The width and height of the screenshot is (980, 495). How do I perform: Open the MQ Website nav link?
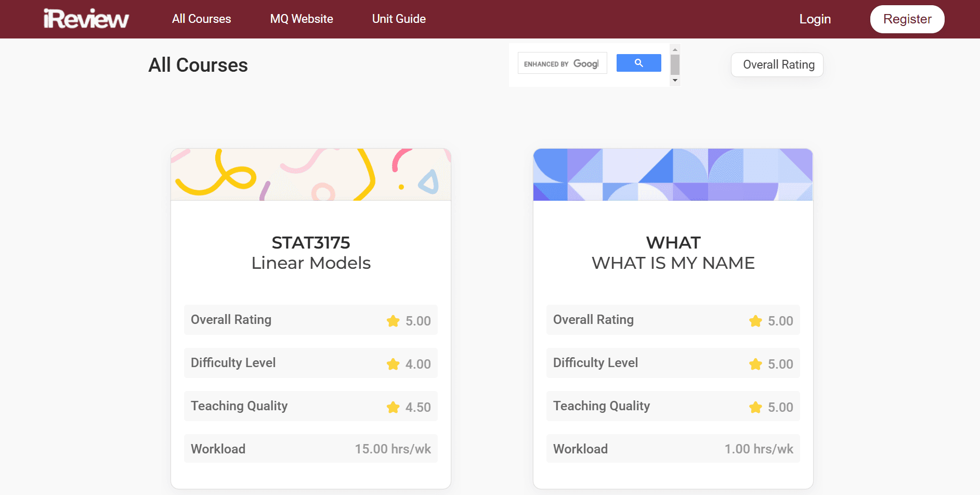[302, 19]
